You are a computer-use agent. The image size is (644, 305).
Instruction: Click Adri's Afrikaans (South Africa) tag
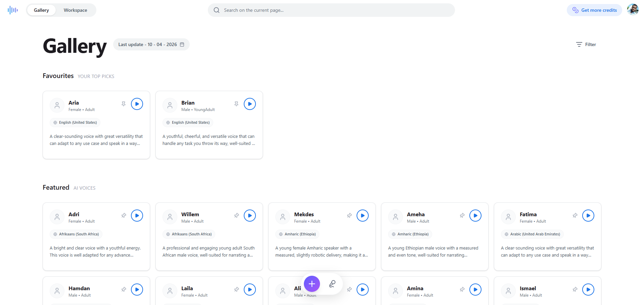(x=76, y=234)
